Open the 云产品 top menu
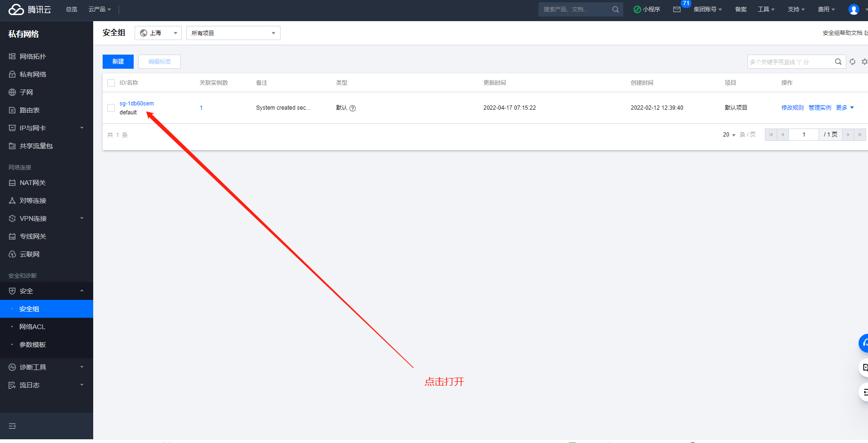This screenshot has width=868, height=443. [x=100, y=9]
